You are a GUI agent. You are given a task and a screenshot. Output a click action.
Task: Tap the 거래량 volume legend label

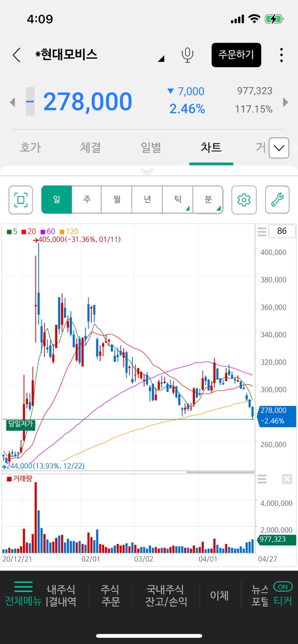coord(20,479)
